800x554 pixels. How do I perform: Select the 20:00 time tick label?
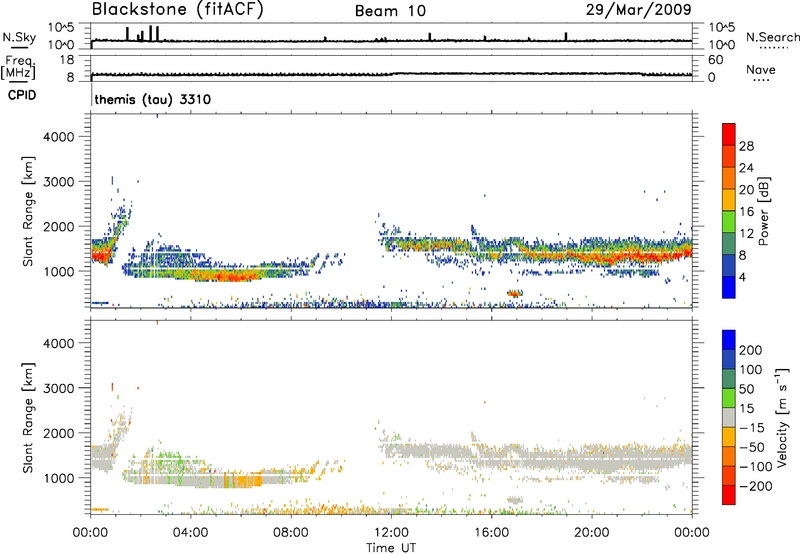[x=591, y=533]
